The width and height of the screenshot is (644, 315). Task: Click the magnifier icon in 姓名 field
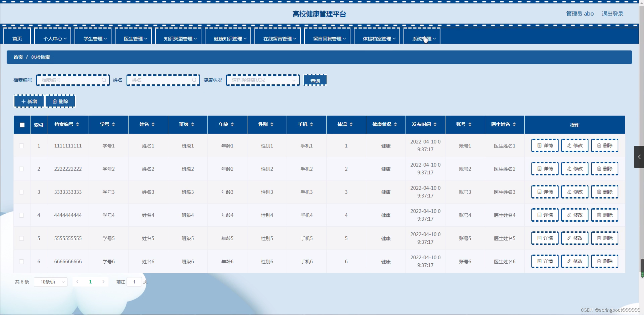tap(194, 80)
